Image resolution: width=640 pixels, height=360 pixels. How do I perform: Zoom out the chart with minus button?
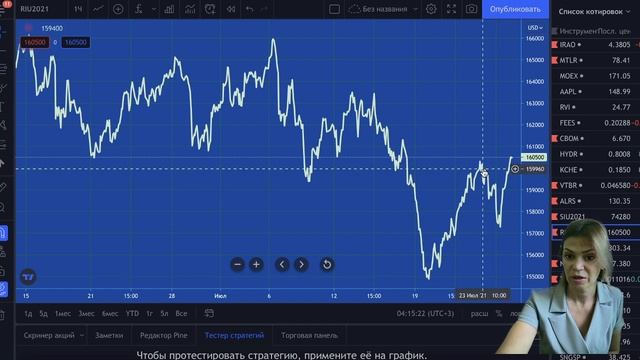(238, 264)
